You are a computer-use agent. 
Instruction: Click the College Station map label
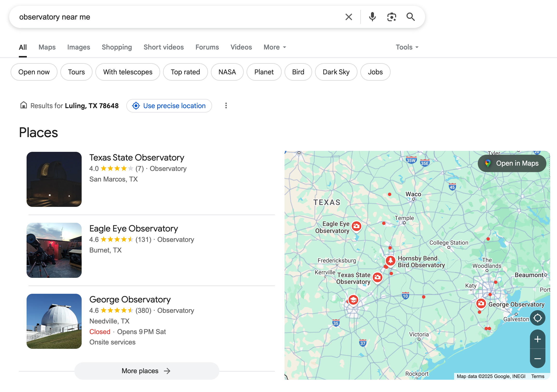coord(449,243)
